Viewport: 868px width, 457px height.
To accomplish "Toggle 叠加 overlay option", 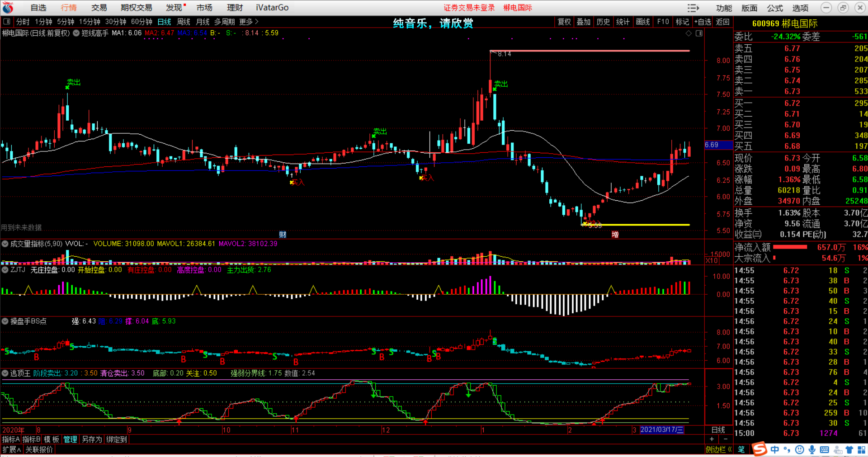I will click(x=584, y=22).
